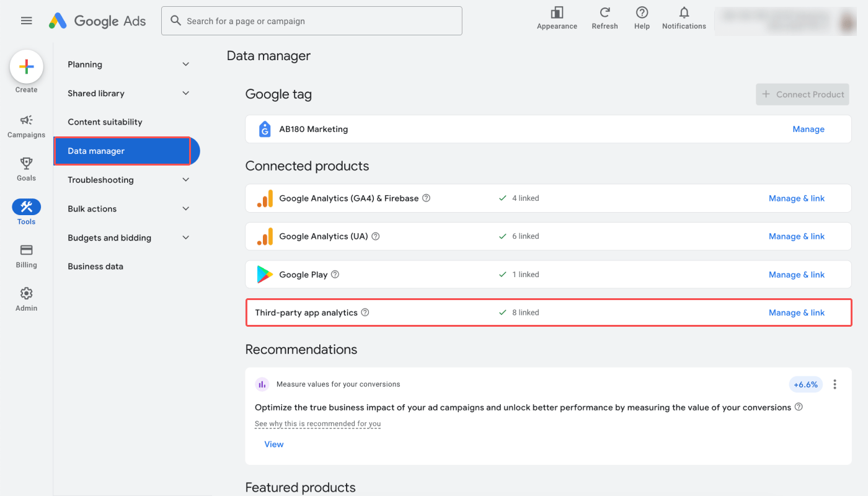Click the search magnifier icon
Image resolution: width=868 pixels, height=496 pixels.
click(176, 21)
